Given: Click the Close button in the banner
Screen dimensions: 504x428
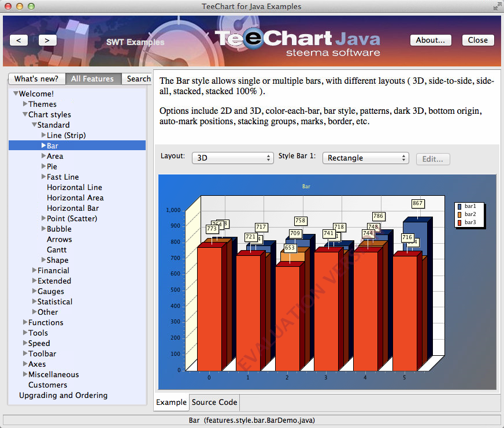Looking at the screenshot, I should coord(478,40).
